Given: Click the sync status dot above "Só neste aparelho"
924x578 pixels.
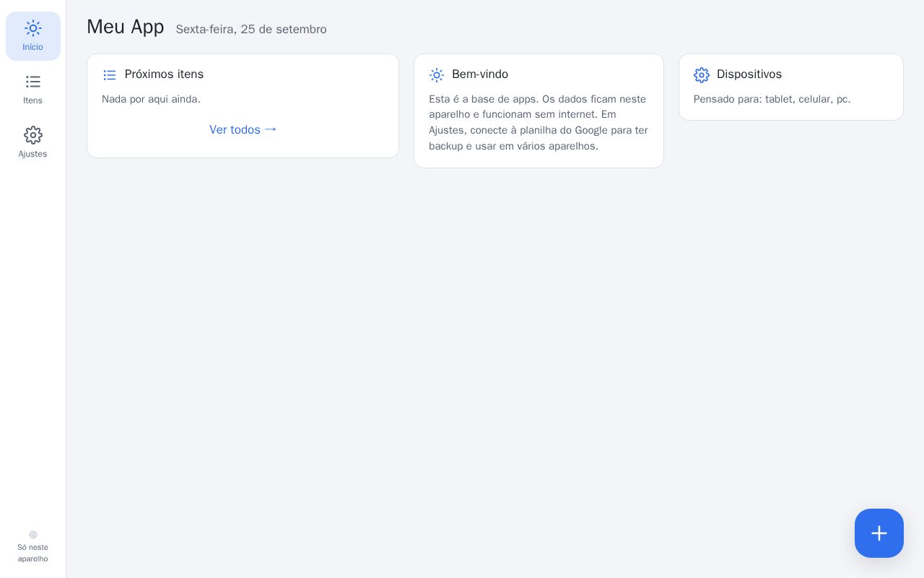Looking at the screenshot, I should tap(33, 535).
